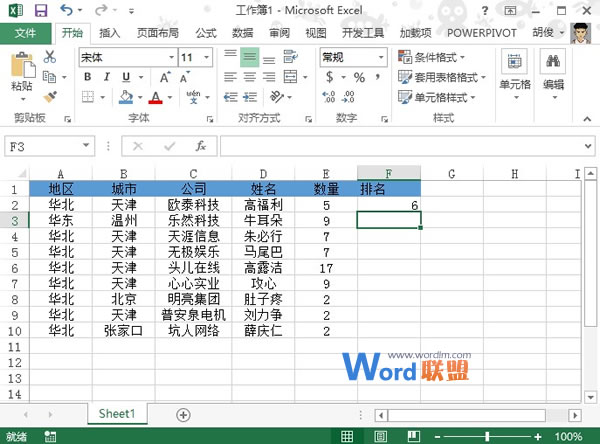Click the 单元格 Cells group button
Screen dimensions: 600x444
pyautogui.click(x=515, y=75)
